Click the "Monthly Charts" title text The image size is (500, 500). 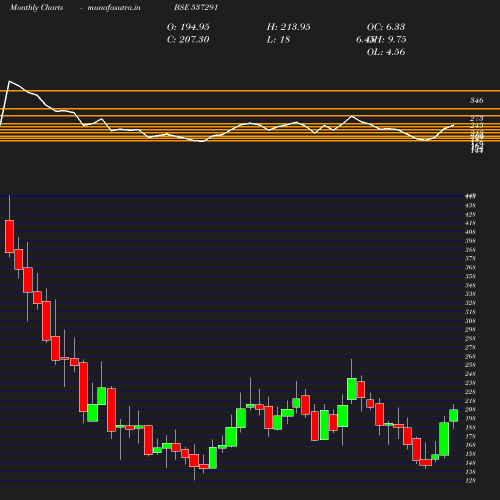[x=37, y=8]
